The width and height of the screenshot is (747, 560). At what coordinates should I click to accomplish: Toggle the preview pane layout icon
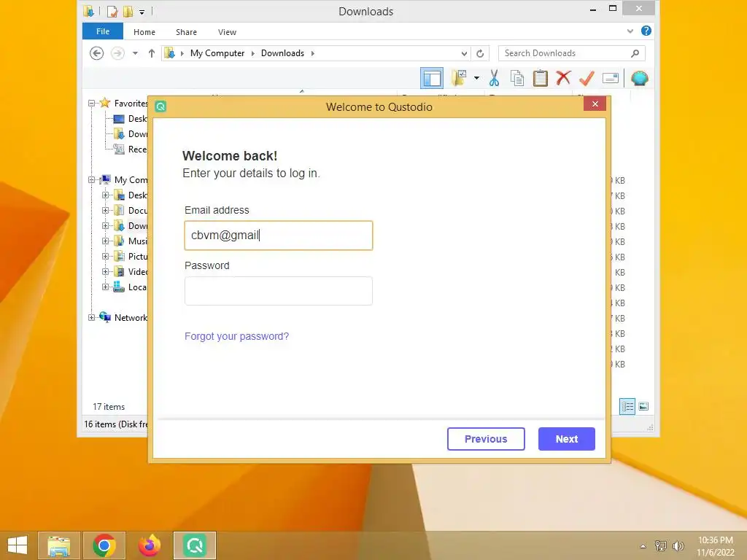pos(432,78)
